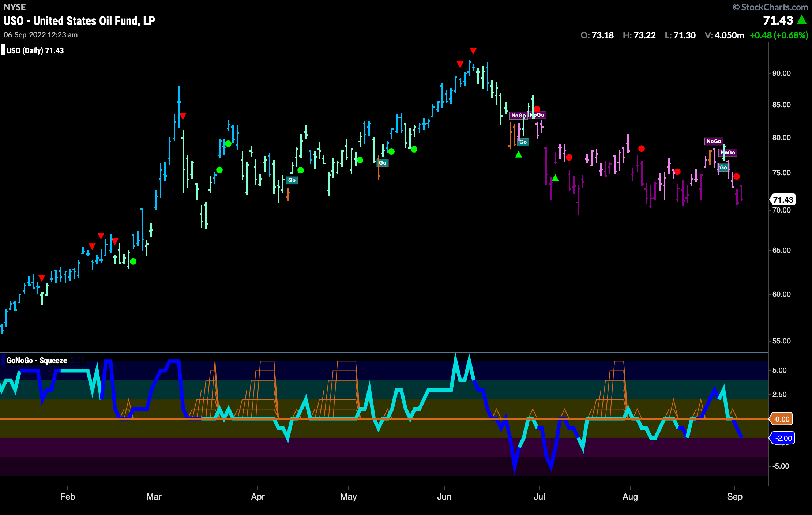Click the Aug date axis label
Image resolution: width=812 pixels, height=515 pixels.
[630, 497]
